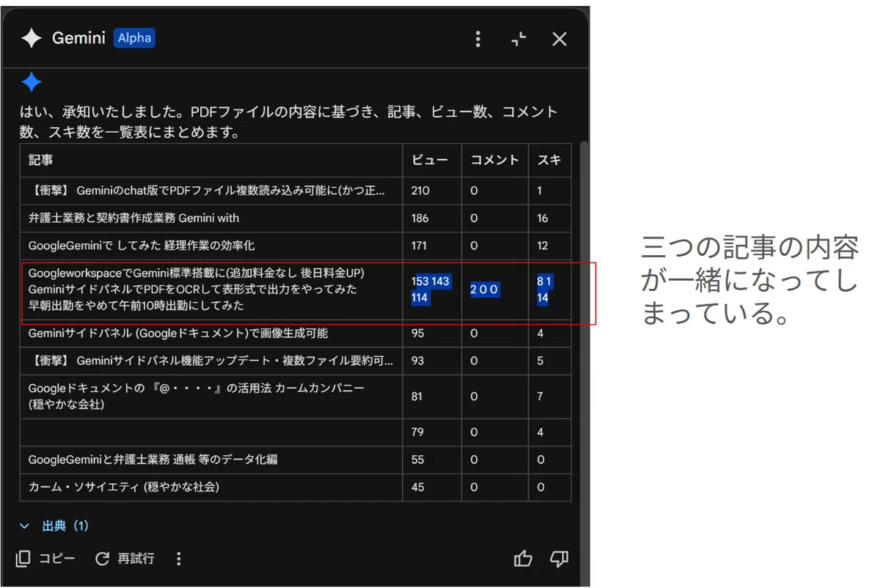Open more options next to 再試行
Viewport: 880px width, 588px height.
(x=178, y=559)
